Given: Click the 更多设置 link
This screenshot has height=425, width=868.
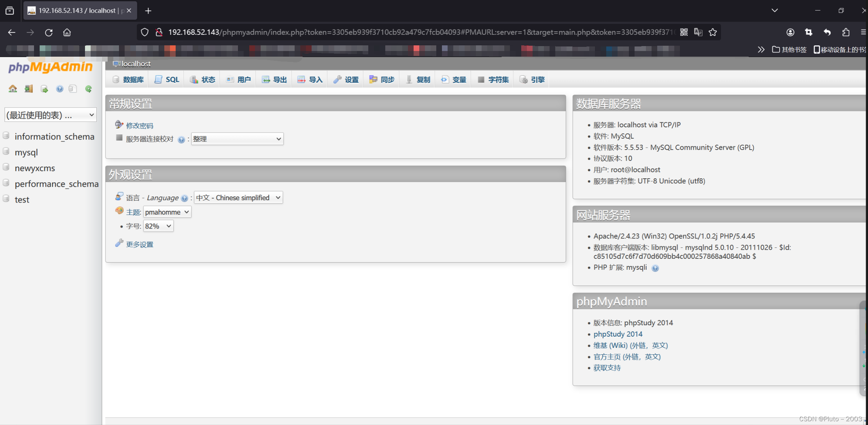Looking at the screenshot, I should click(139, 244).
